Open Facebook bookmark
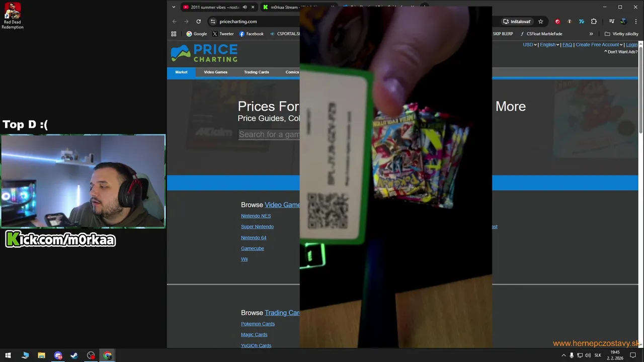 click(251, 34)
